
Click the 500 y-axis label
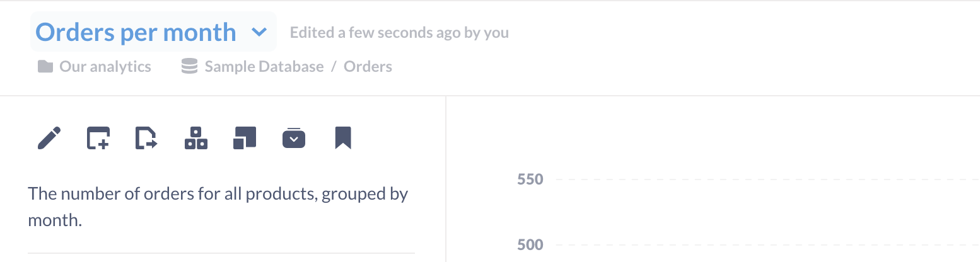(530, 244)
